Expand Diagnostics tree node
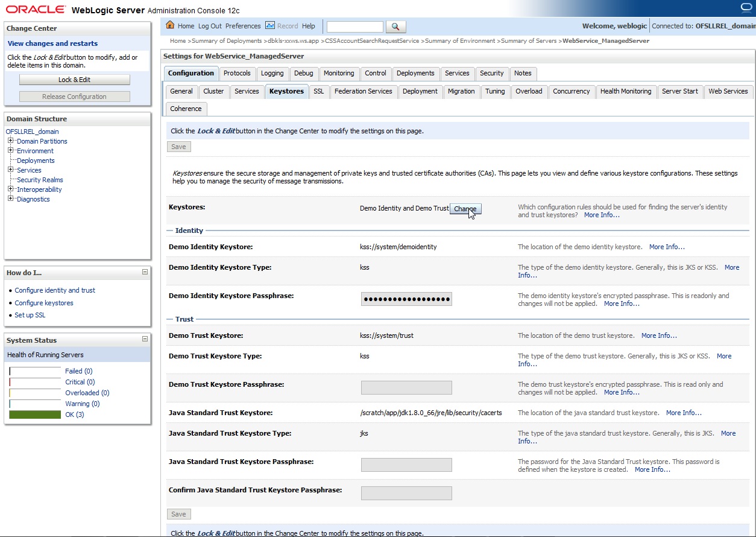 [11, 199]
